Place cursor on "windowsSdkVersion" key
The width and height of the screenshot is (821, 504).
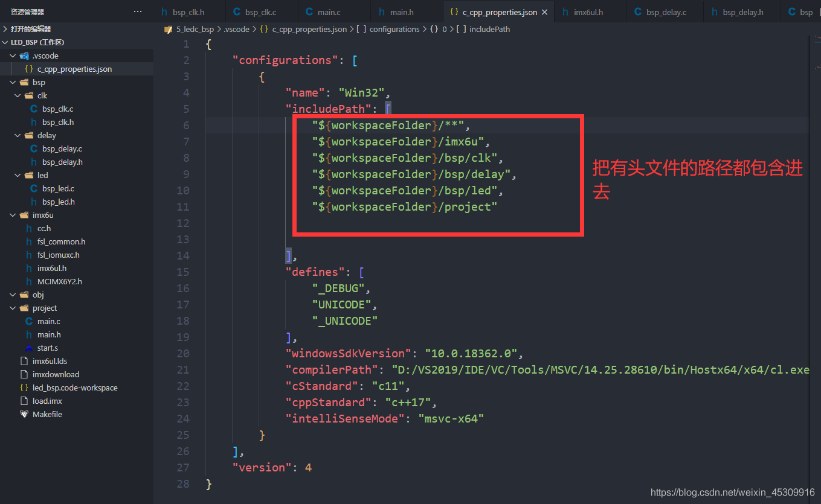pos(349,353)
